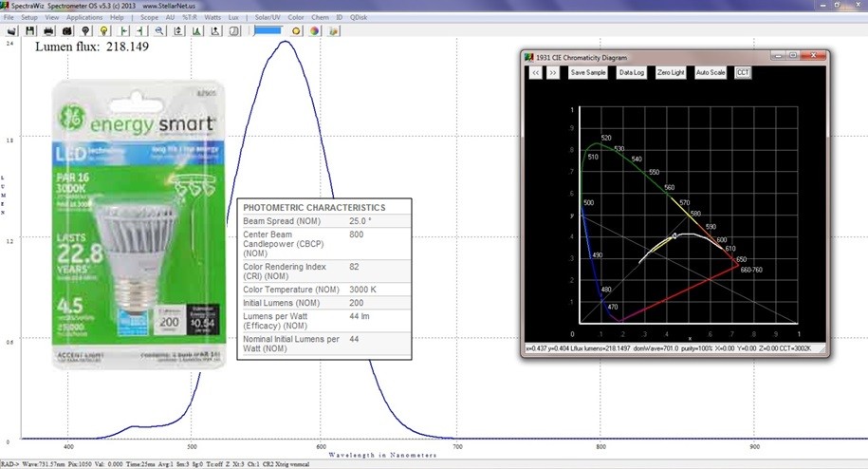
Task: Click the left cursor marker icon
Action: 124,31
